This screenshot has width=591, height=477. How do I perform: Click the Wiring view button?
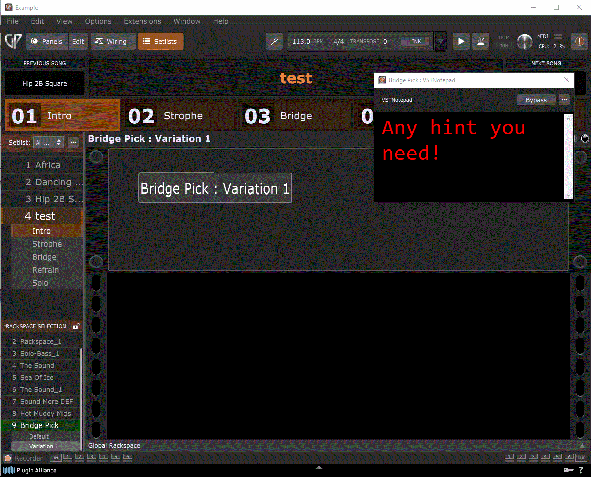[111, 41]
